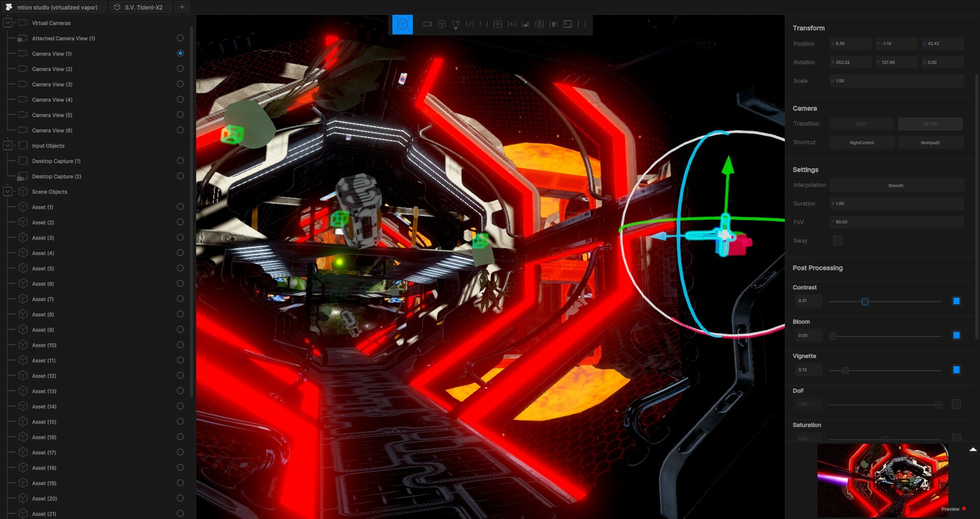Click the new tab plus icon
980x519 pixels.
[x=182, y=7]
